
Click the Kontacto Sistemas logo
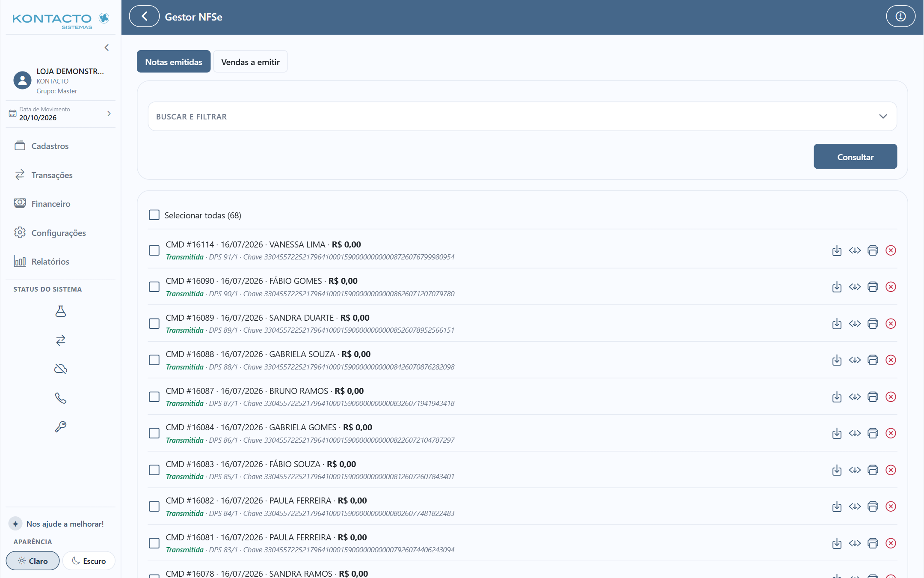pyautogui.click(x=60, y=21)
